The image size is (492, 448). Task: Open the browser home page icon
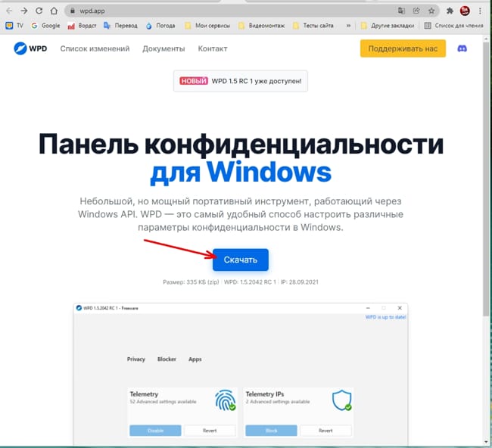[54, 11]
